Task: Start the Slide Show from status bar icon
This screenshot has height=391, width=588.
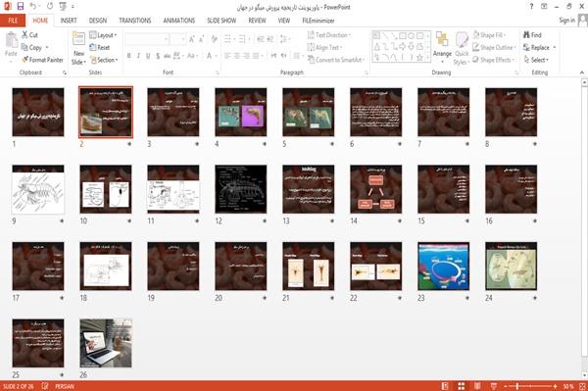Action: 494,386
